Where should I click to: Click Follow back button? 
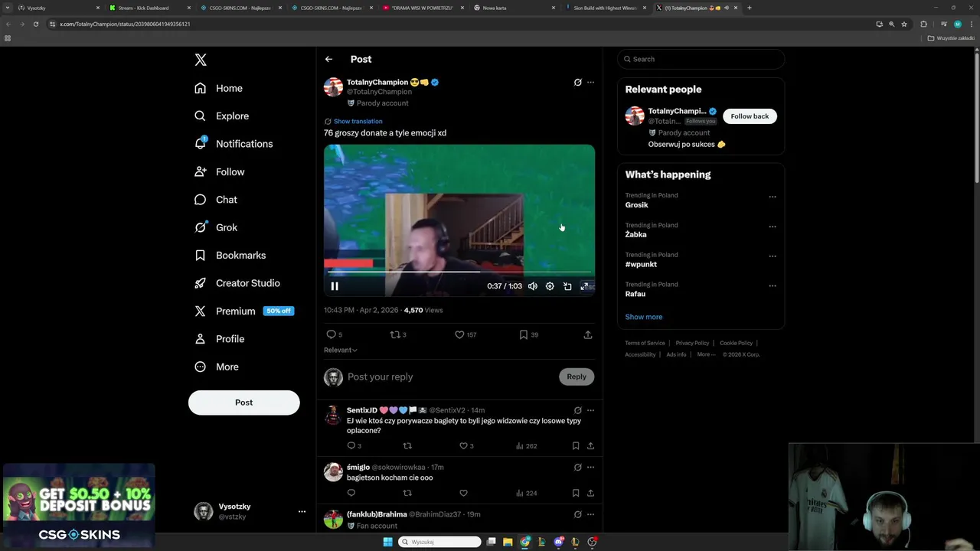coord(750,116)
